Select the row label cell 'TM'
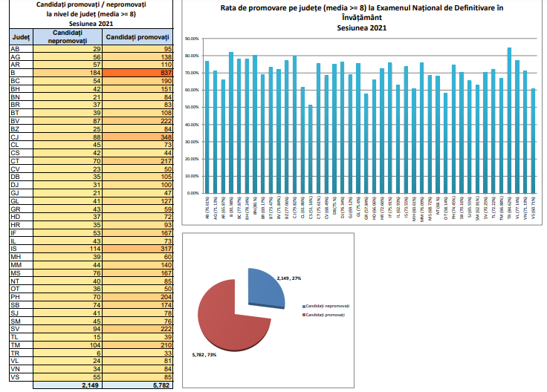 coord(18,345)
